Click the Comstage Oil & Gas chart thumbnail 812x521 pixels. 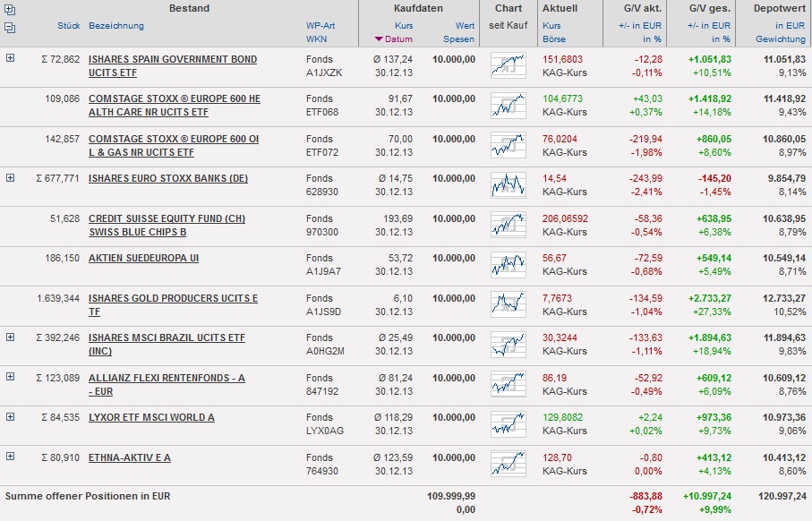[508, 145]
